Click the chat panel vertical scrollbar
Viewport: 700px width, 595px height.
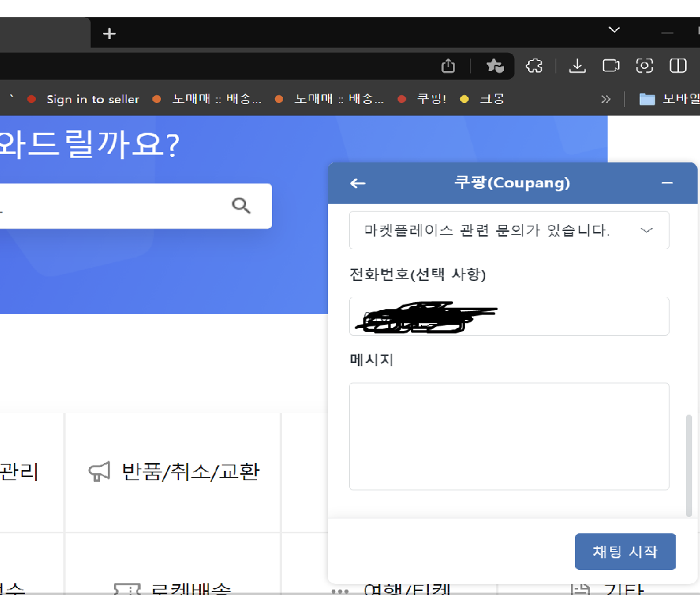[x=689, y=465]
